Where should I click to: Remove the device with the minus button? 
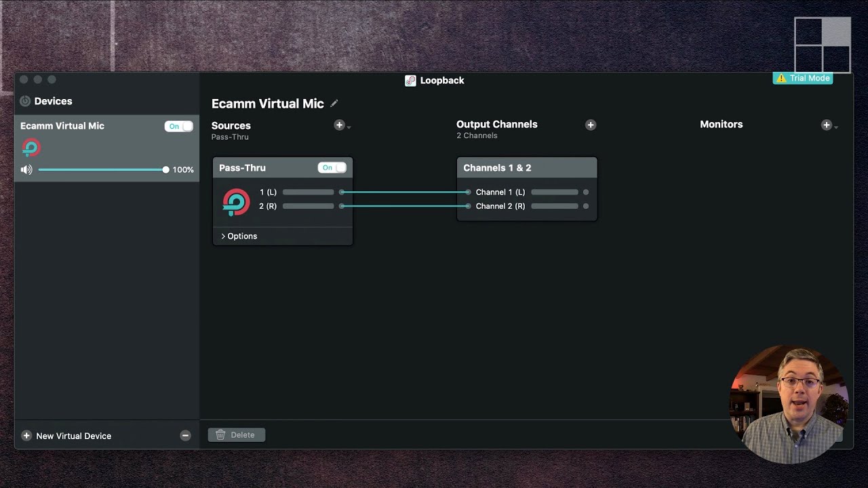coord(185,436)
